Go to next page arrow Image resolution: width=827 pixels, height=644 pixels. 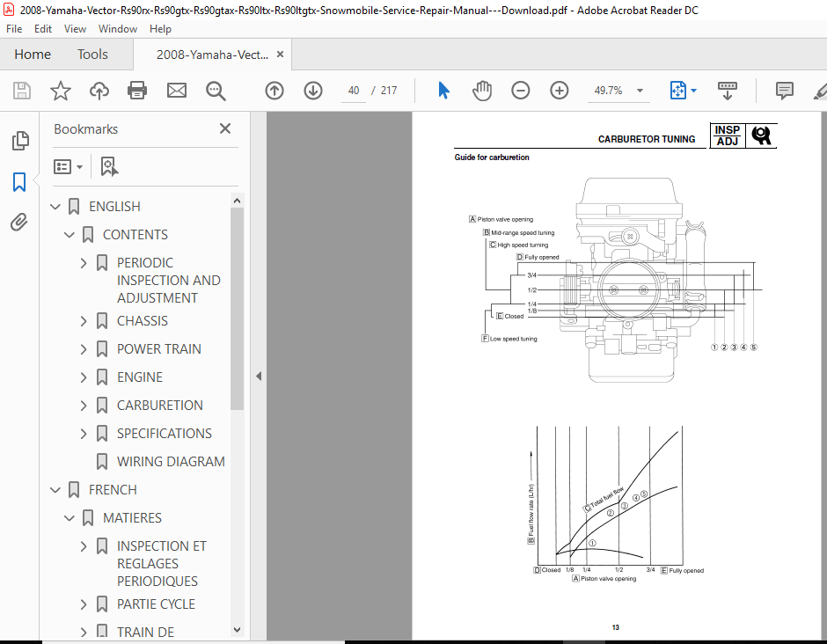pyautogui.click(x=313, y=91)
